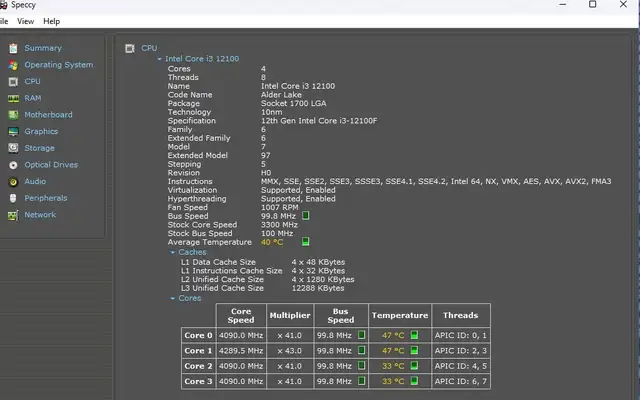Select the RAM sidebar entry

click(x=33, y=98)
